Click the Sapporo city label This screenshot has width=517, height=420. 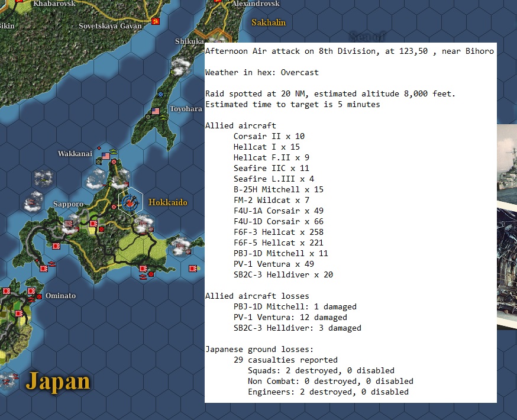(68, 203)
